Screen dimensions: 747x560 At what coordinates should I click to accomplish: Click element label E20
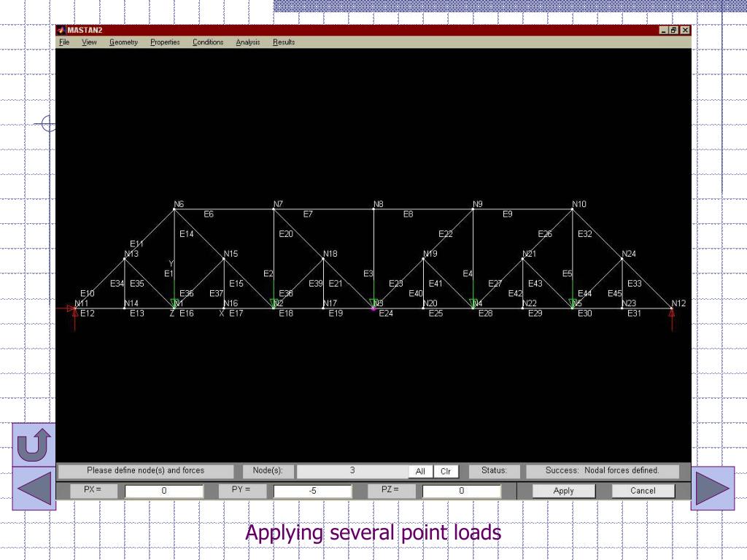click(x=286, y=234)
